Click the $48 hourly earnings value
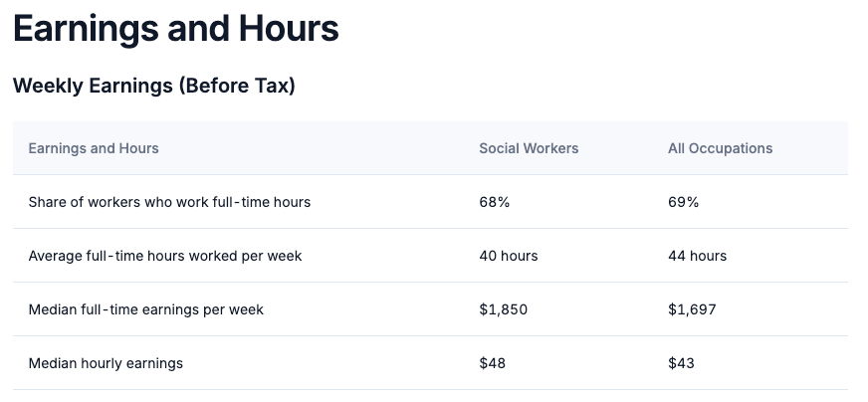Image resolution: width=868 pixels, height=402 pixels. [x=493, y=363]
